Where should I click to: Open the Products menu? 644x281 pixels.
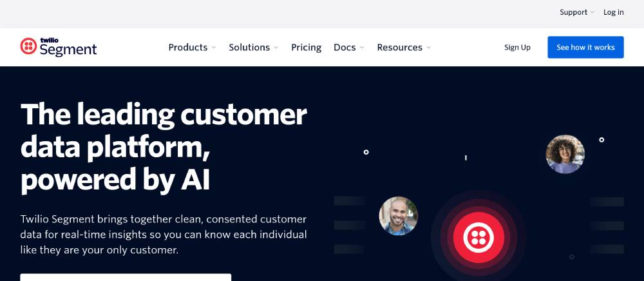[x=188, y=47]
